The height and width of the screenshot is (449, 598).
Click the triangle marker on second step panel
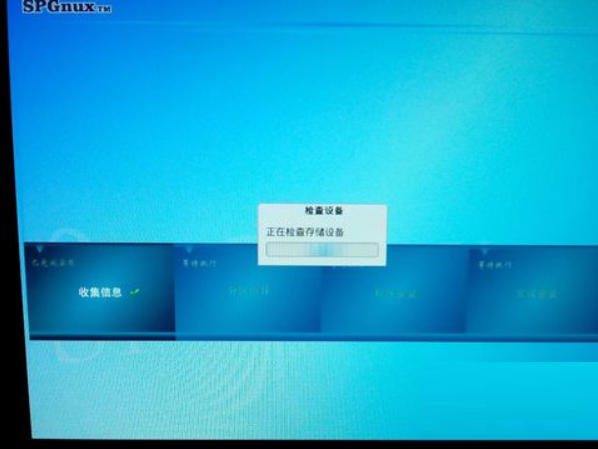190,250
